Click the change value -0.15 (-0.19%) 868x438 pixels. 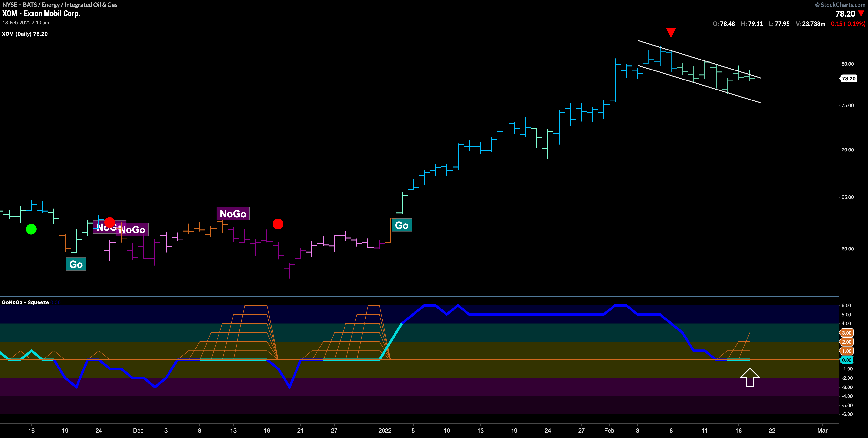(847, 24)
